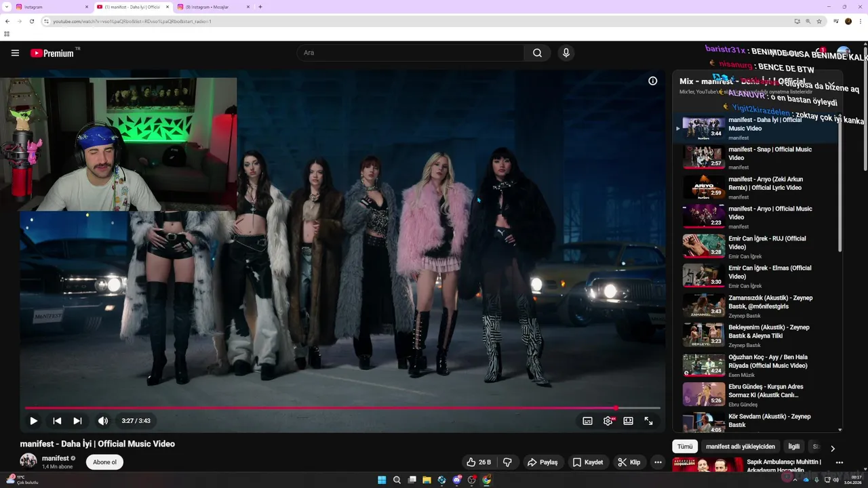Select the İlgili filter chip
The height and width of the screenshot is (488, 868).
click(x=793, y=447)
